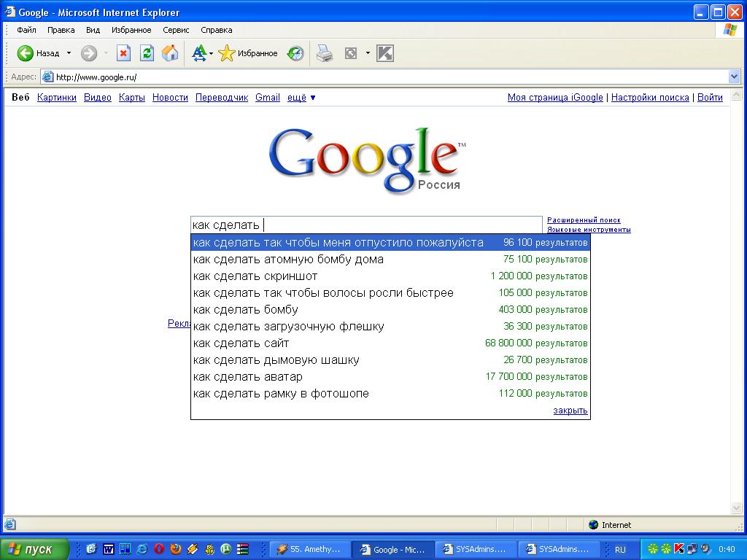Switch to first SYSAdmins taskbar window
Image resolution: width=747 pixels, height=560 pixels.
click(476, 550)
